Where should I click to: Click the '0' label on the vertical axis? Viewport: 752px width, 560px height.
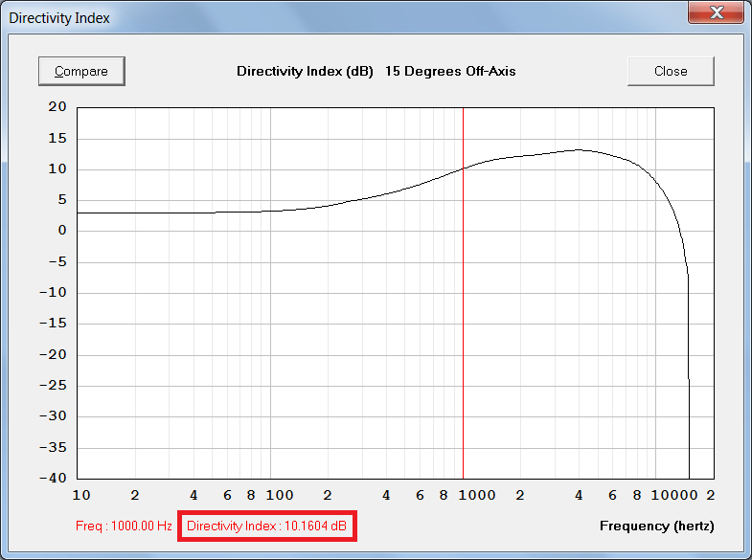(x=62, y=231)
